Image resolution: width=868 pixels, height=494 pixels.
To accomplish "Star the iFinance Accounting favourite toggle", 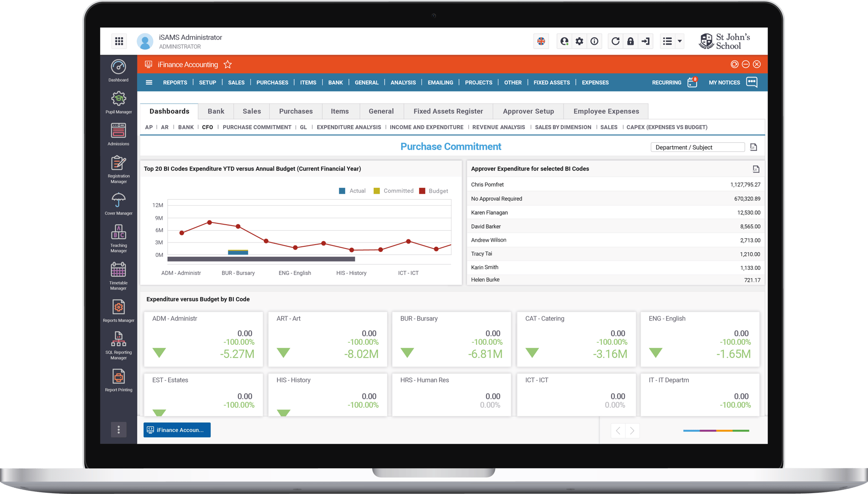I will coord(227,64).
